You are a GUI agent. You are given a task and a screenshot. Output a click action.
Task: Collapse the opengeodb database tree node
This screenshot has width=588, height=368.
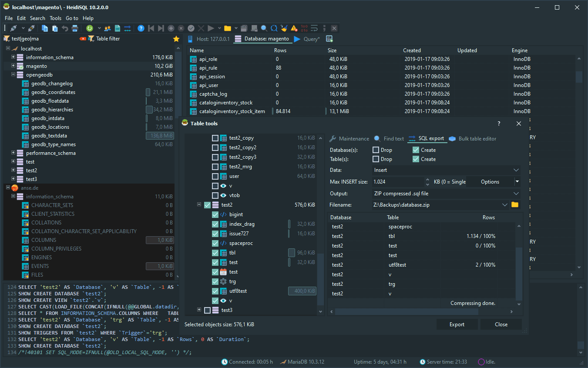pos(12,74)
